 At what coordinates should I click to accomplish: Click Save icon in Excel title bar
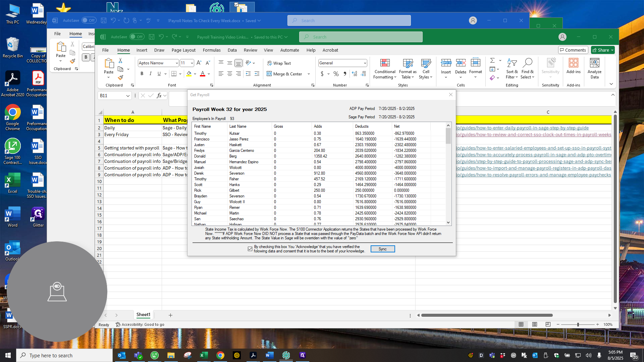[x=152, y=37]
